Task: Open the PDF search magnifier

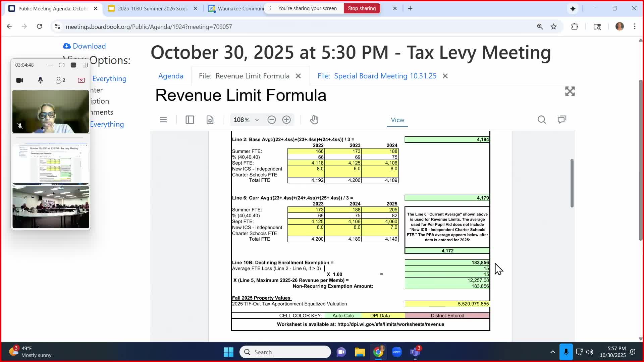Action: tap(541, 120)
